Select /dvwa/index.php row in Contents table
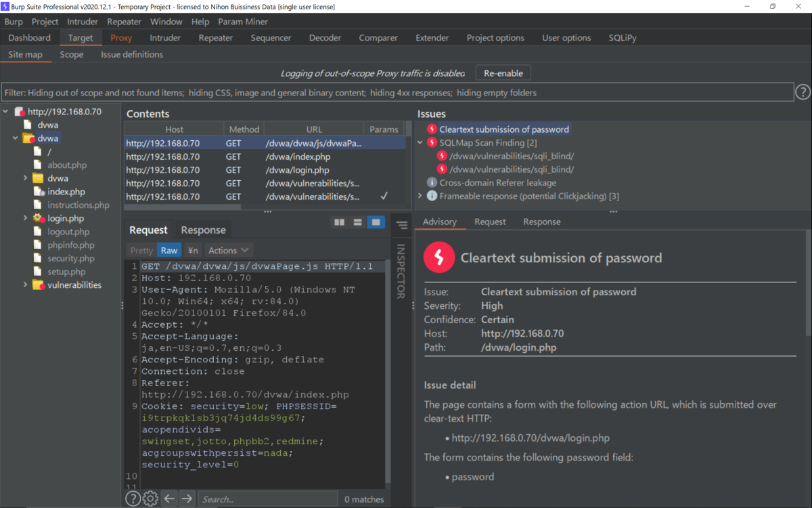 tap(265, 156)
